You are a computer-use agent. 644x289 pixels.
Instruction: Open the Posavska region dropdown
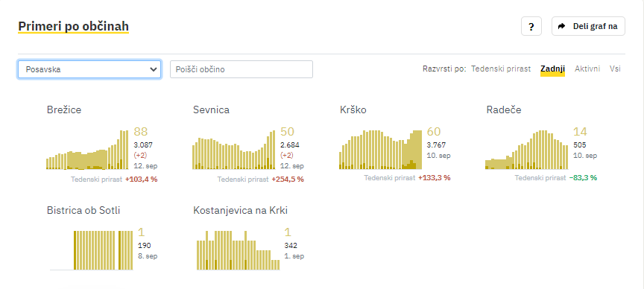(89, 69)
